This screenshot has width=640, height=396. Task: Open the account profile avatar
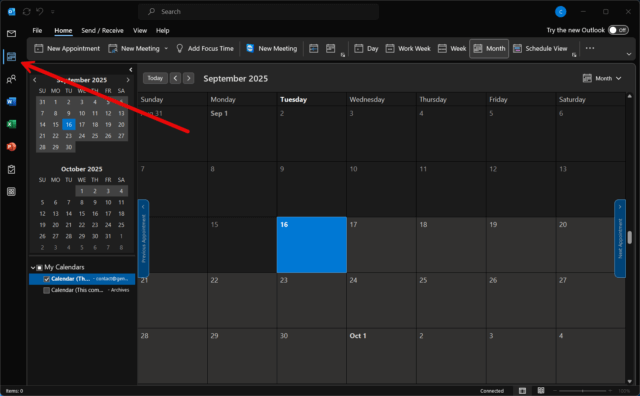560,12
